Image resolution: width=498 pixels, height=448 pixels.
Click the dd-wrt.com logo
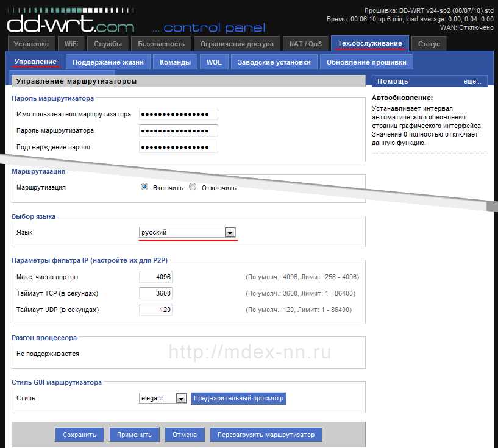[x=71, y=21]
